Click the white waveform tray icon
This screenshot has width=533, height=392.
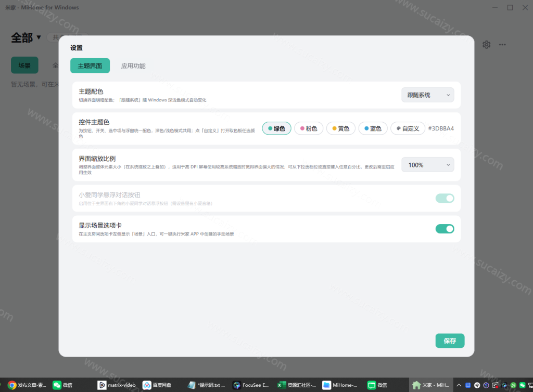click(x=477, y=385)
